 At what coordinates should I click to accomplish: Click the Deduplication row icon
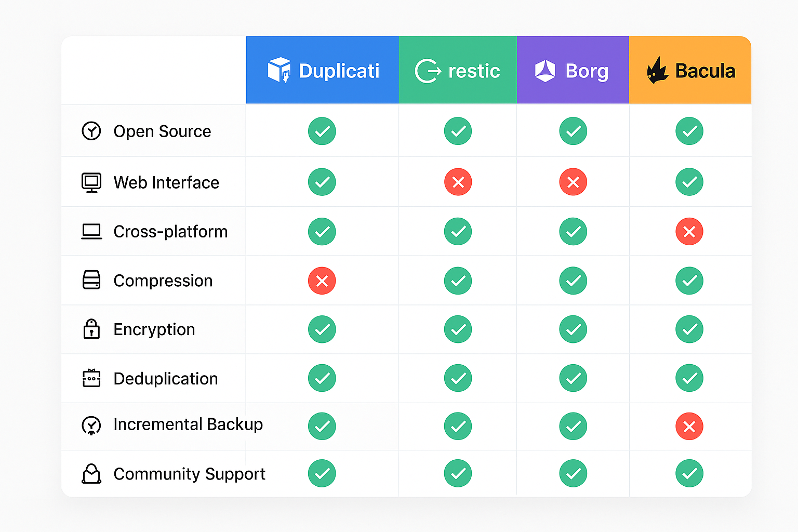(x=91, y=378)
